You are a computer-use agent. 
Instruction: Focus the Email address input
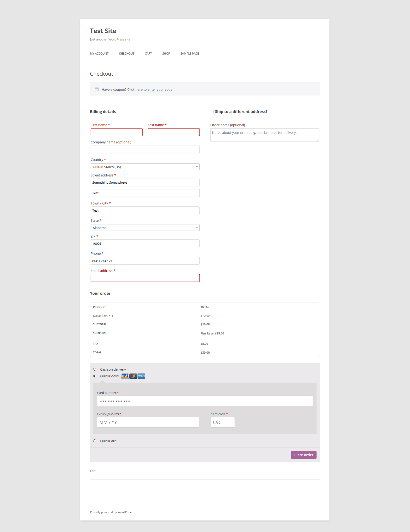(145, 278)
